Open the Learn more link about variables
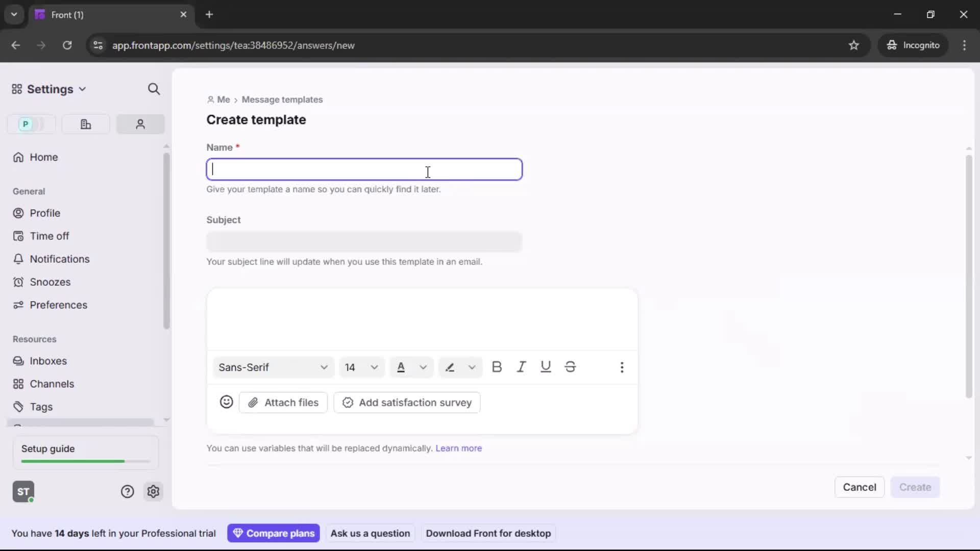Viewport: 980px width, 551px height. point(458,448)
